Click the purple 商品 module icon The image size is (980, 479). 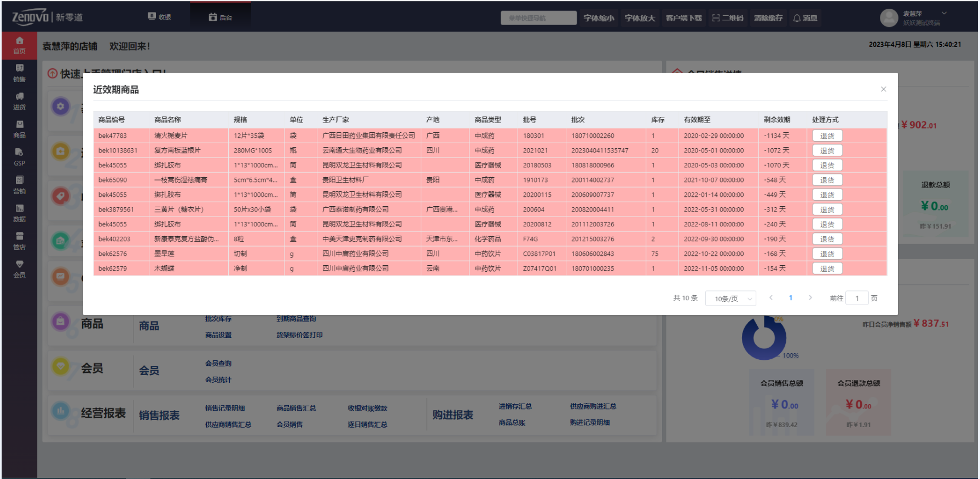pyautogui.click(x=61, y=322)
